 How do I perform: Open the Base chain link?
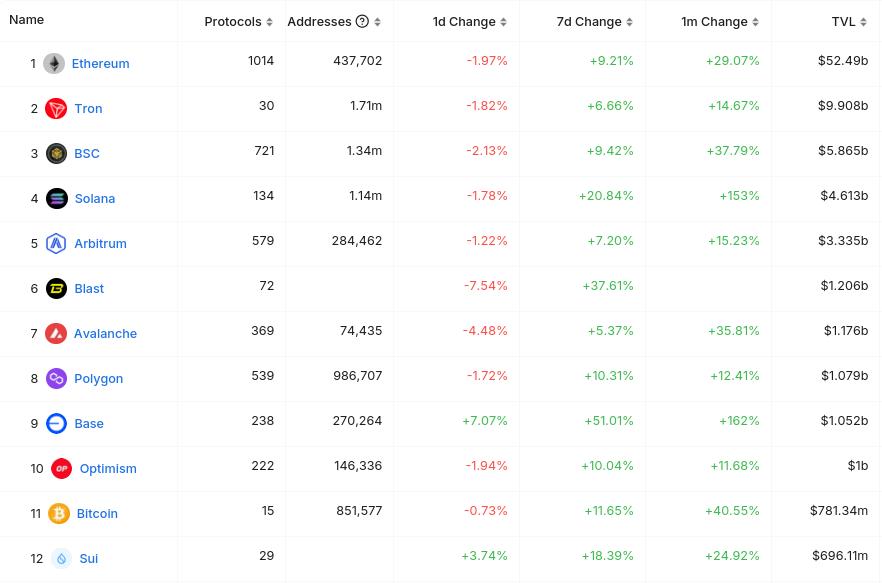[x=89, y=423]
